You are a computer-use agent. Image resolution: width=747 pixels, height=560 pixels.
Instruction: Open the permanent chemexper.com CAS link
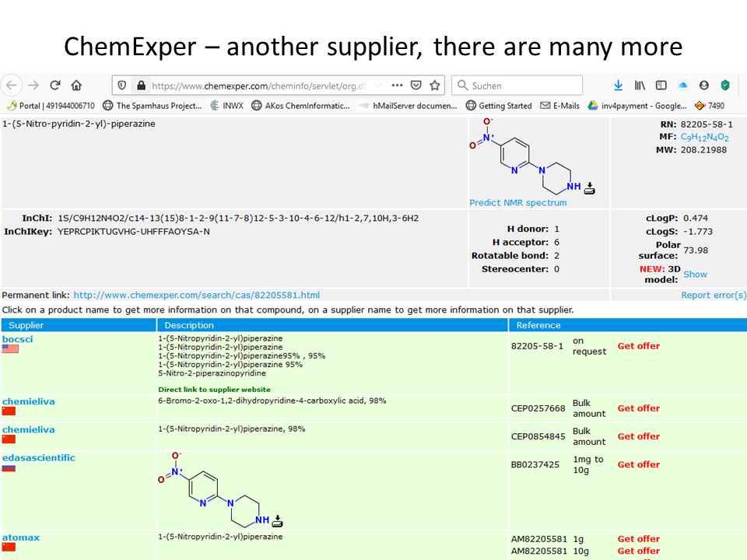tap(196, 296)
